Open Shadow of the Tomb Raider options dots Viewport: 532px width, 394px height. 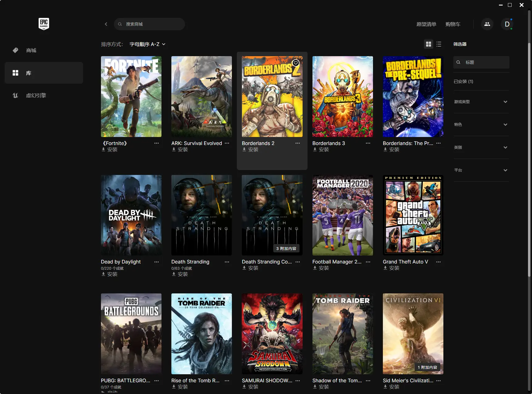[x=368, y=380]
